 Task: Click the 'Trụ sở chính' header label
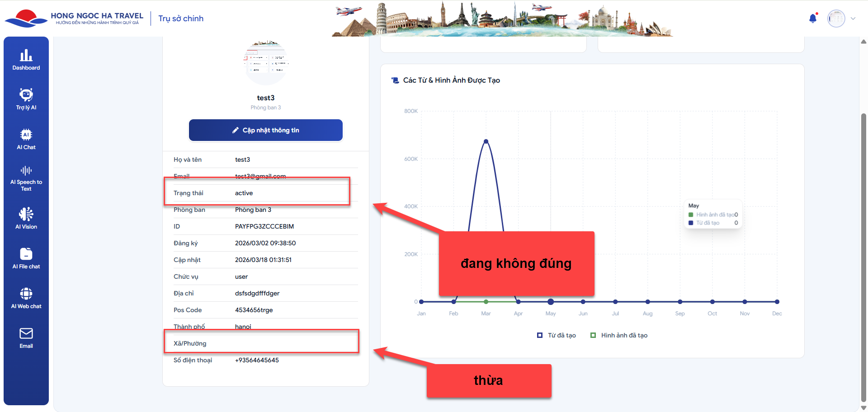(x=181, y=19)
